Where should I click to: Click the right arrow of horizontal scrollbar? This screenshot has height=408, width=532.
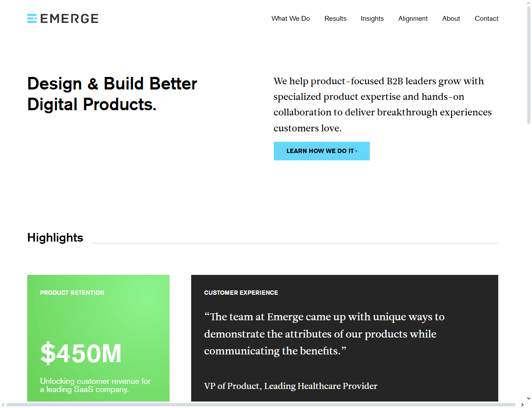click(x=522, y=405)
